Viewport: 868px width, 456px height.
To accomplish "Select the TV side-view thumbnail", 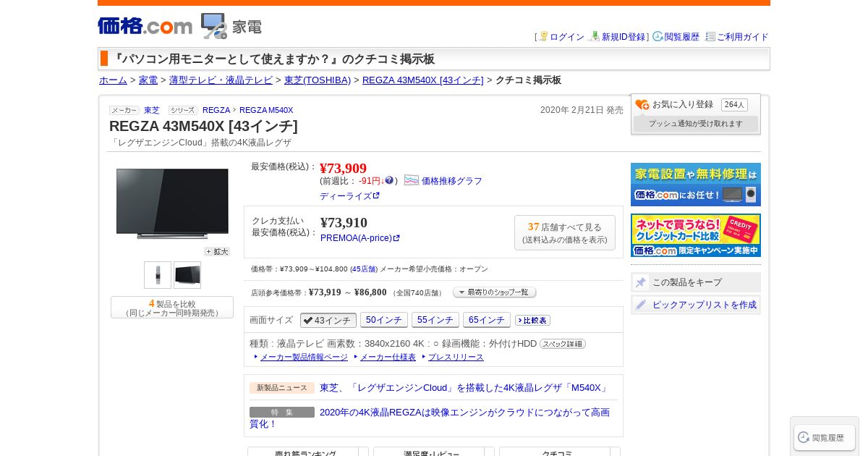I will (158, 275).
